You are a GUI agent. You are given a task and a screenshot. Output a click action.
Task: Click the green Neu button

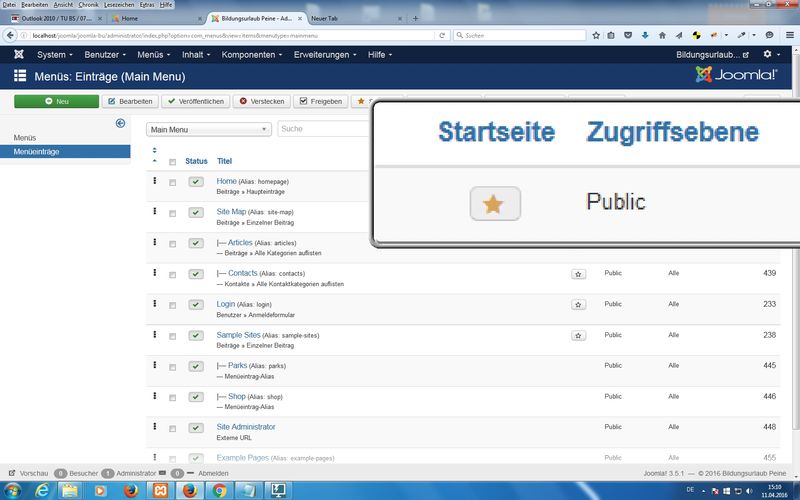[57, 101]
